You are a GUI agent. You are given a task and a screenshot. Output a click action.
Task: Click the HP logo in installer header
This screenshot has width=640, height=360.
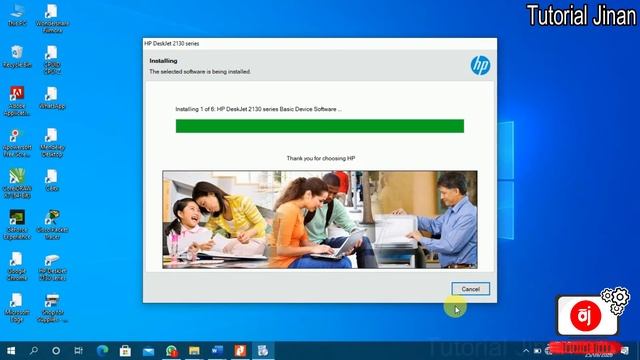tap(480, 65)
